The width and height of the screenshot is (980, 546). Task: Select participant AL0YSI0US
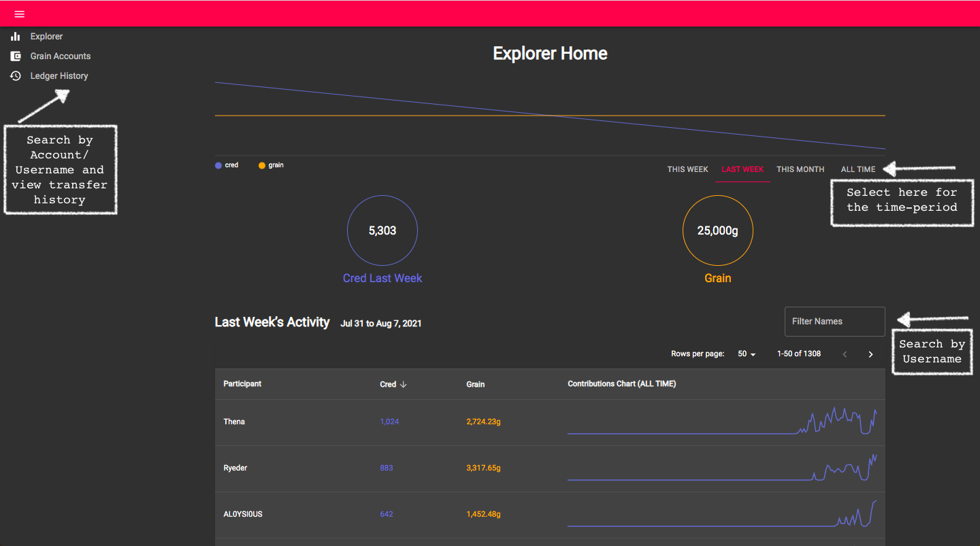coord(243,514)
